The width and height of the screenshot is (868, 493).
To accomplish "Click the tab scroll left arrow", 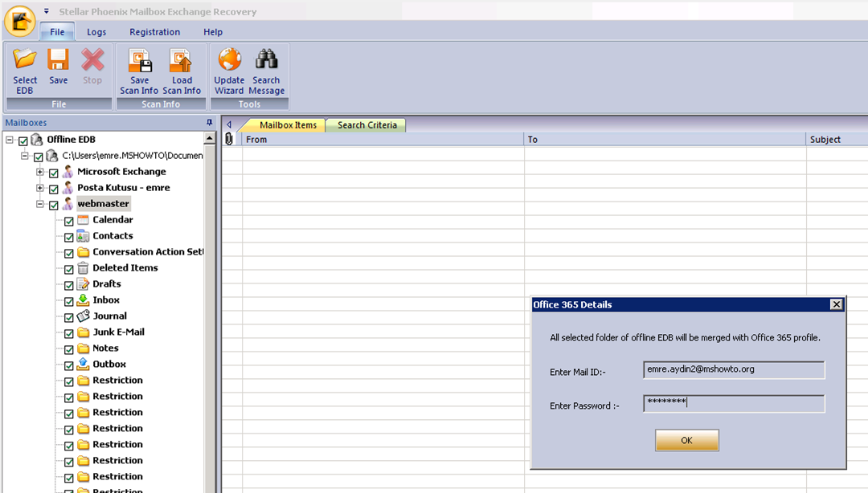I will (229, 124).
